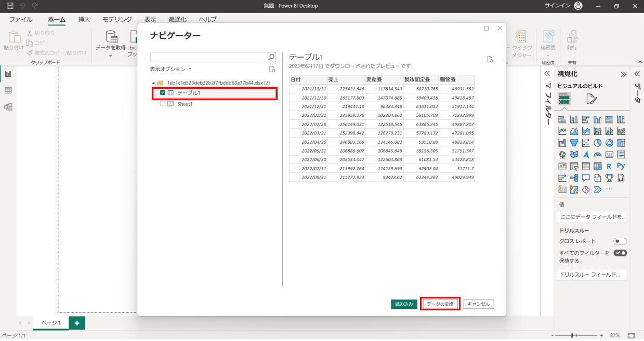Switch to the 挿入 ribbon tab
644x341 pixels.
pyautogui.click(x=84, y=19)
